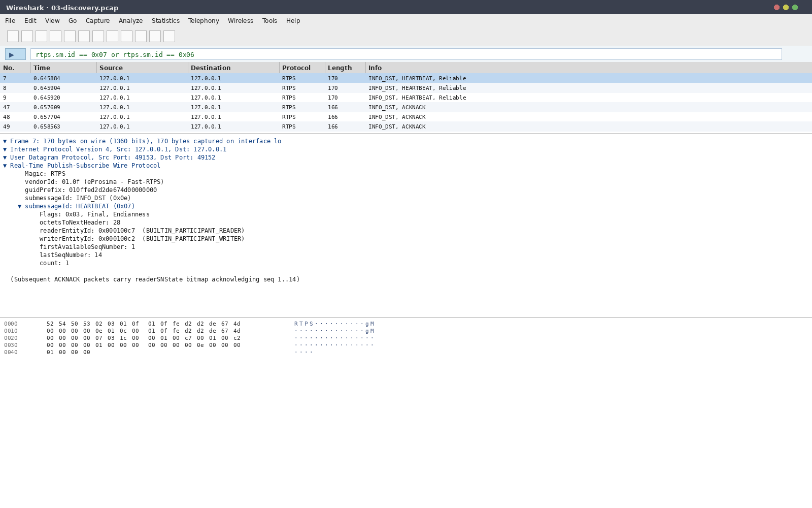Image resolution: width=812 pixels, height=508 pixels.
Task: Click the first square button in the main toolbar
Action: click(13, 37)
